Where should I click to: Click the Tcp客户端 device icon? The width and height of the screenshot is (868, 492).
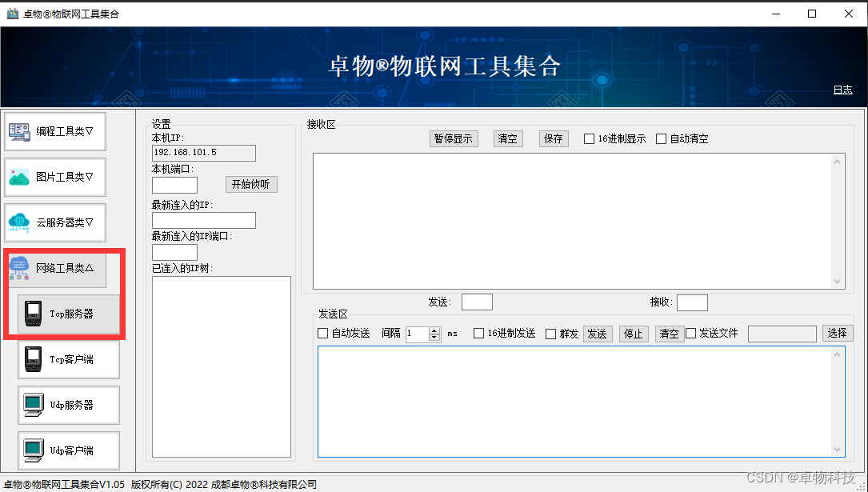click(x=34, y=359)
